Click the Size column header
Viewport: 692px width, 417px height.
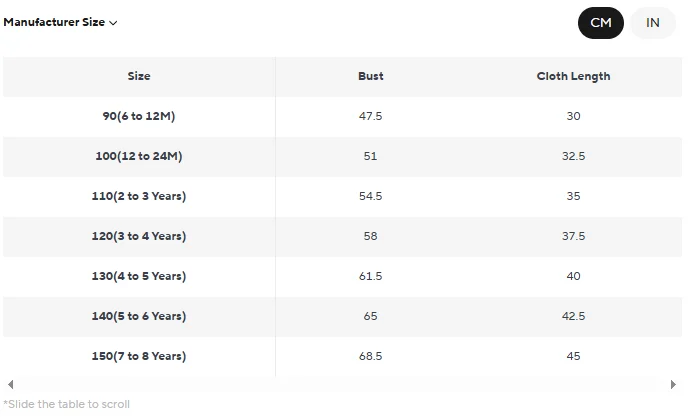[x=139, y=76]
